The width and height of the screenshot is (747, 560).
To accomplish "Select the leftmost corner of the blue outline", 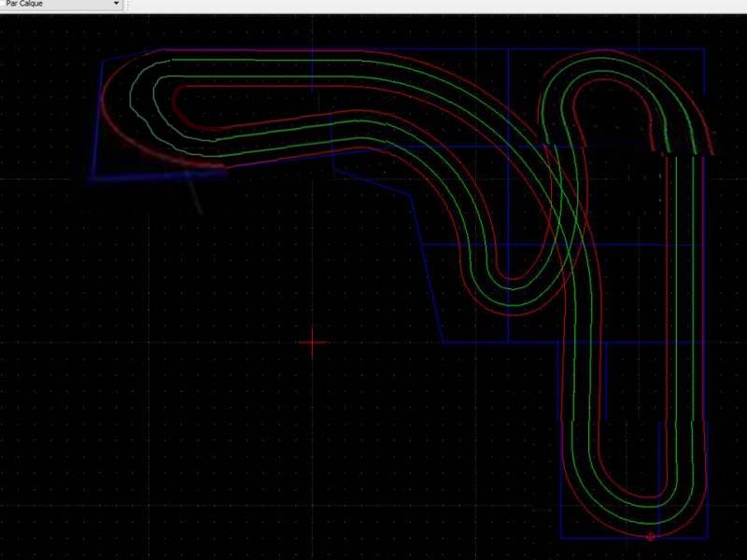I will pos(91,175).
